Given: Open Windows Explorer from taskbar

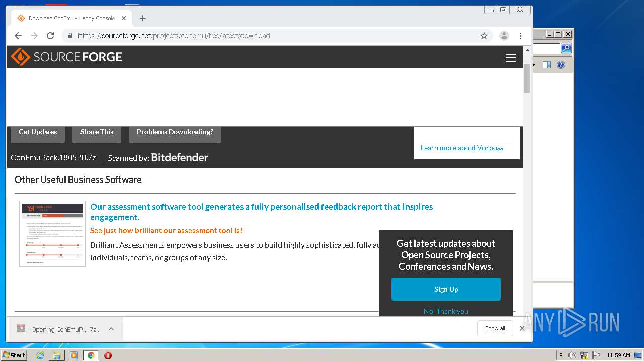Looking at the screenshot, I should coord(57,355).
